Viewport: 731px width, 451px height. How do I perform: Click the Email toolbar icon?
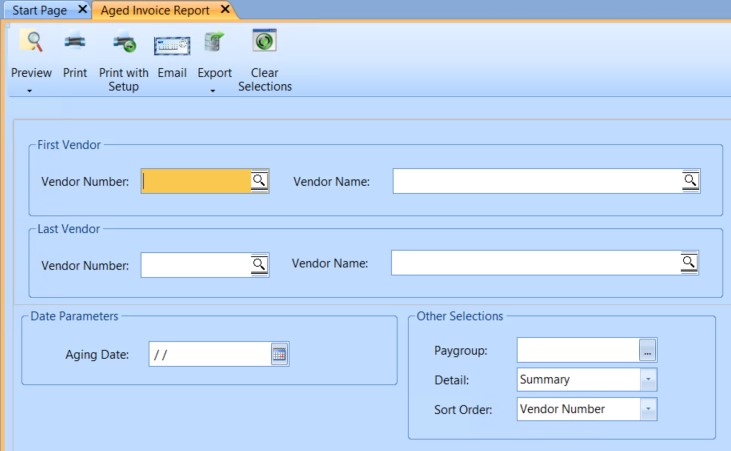(x=172, y=44)
